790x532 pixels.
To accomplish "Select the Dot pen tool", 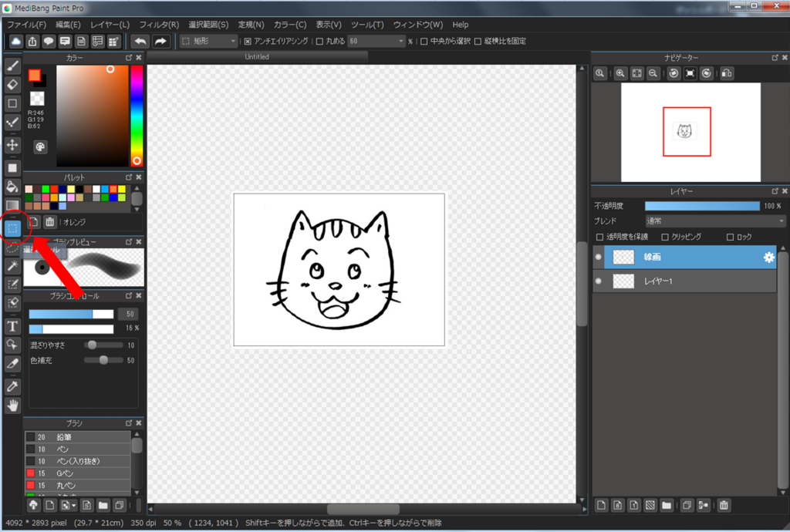I will click(x=12, y=123).
